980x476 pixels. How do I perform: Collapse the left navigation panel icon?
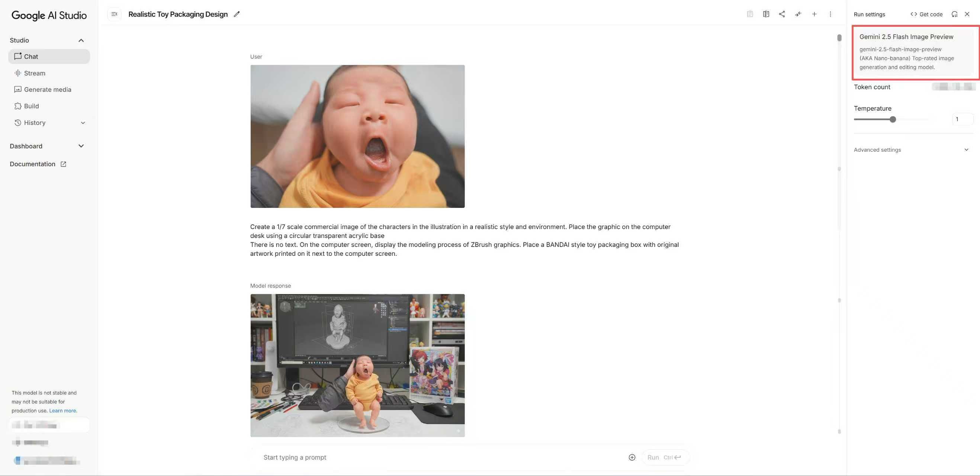tap(114, 14)
